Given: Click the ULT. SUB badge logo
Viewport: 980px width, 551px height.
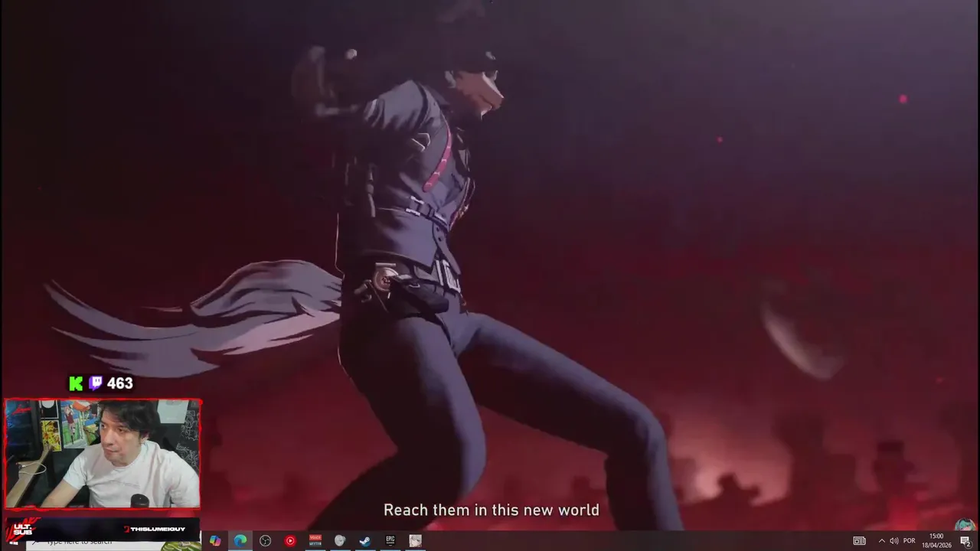Looking at the screenshot, I should (x=21, y=527).
